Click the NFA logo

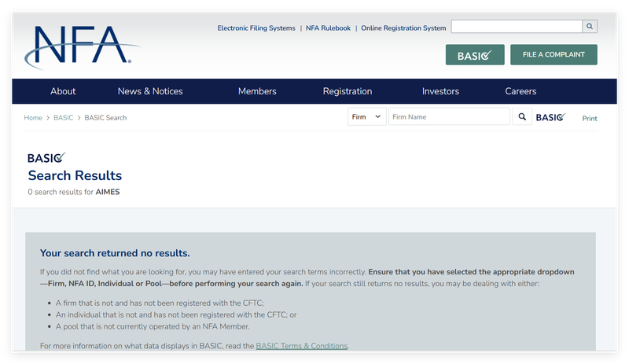[83, 47]
